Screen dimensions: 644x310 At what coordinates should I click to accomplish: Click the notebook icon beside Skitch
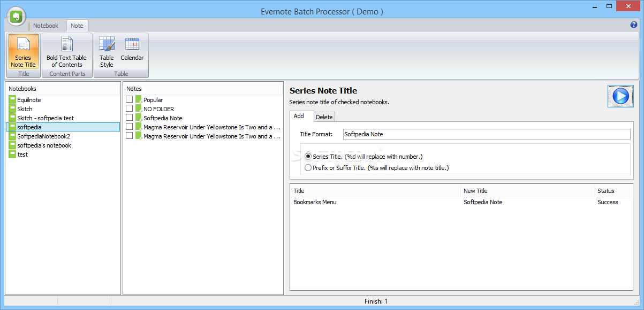pos(12,109)
